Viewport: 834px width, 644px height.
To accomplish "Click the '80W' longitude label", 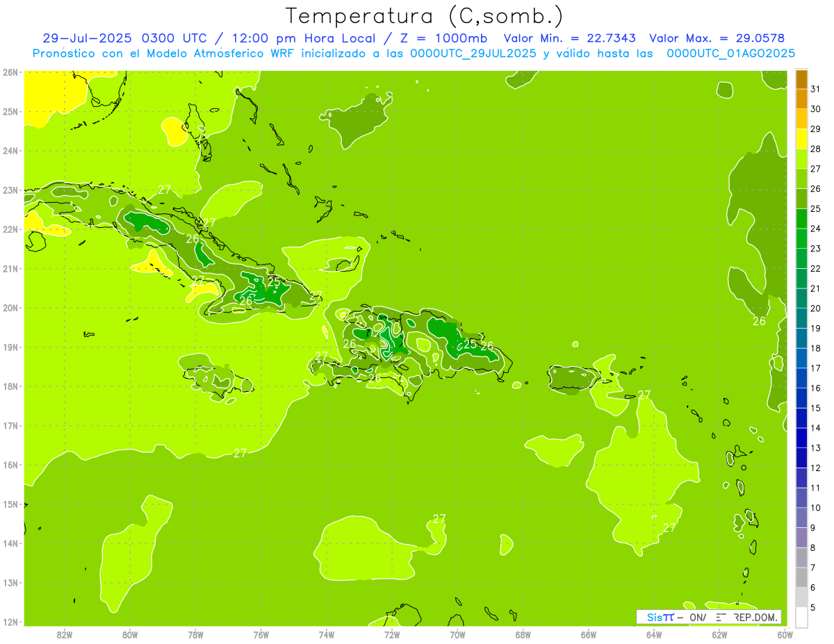I will (130, 635).
